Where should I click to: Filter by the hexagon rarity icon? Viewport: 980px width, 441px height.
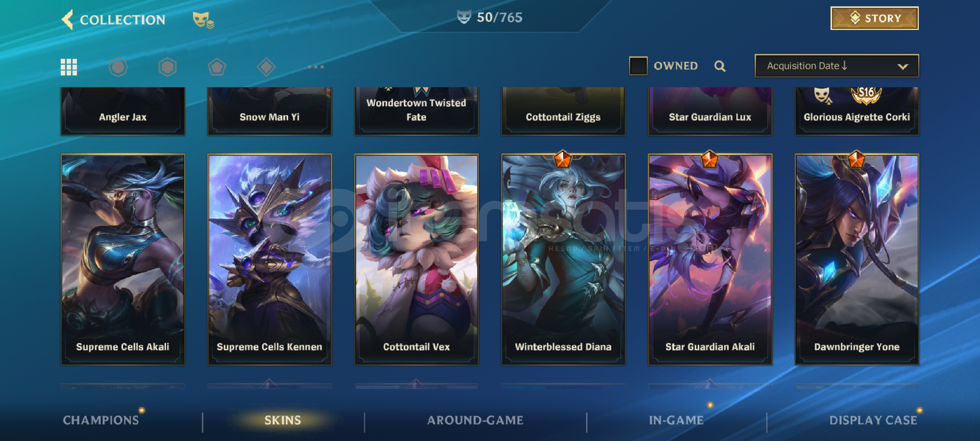click(x=167, y=67)
